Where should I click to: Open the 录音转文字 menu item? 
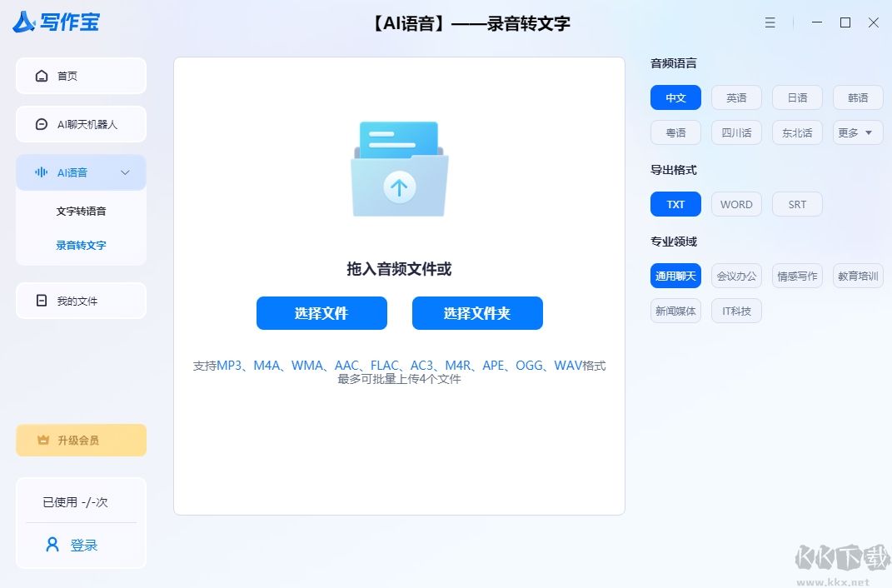tap(81, 245)
